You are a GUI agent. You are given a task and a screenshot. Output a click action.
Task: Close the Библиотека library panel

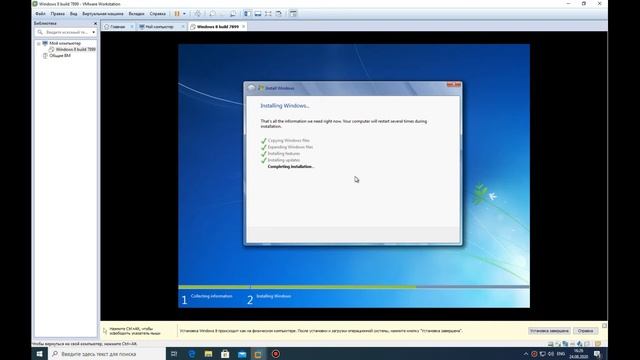click(95, 23)
